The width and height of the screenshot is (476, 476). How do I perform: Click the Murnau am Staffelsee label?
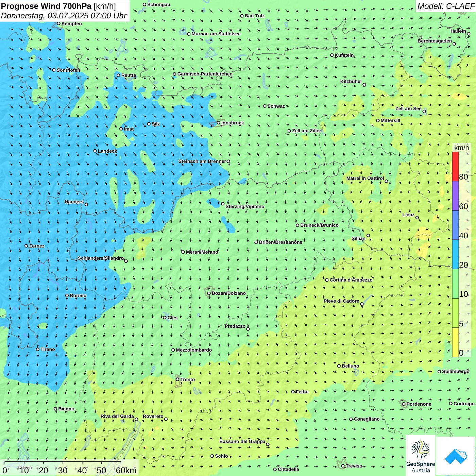tap(216, 34)
